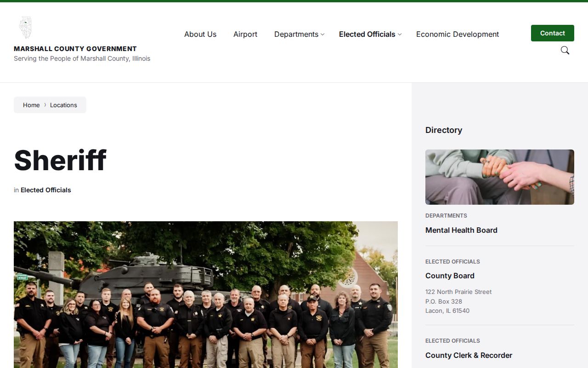Open the search magnifier icon
Screen dimensions: 588x368
click(565, 51)
